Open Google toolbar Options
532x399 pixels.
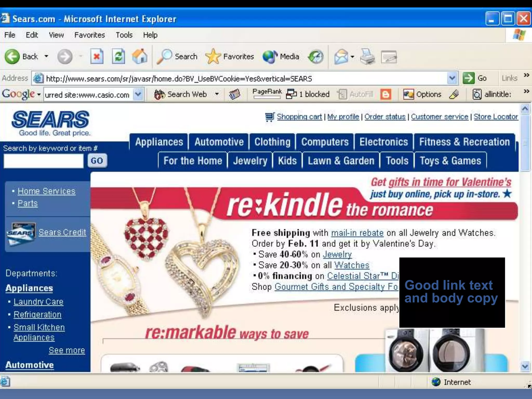[422, 94]
